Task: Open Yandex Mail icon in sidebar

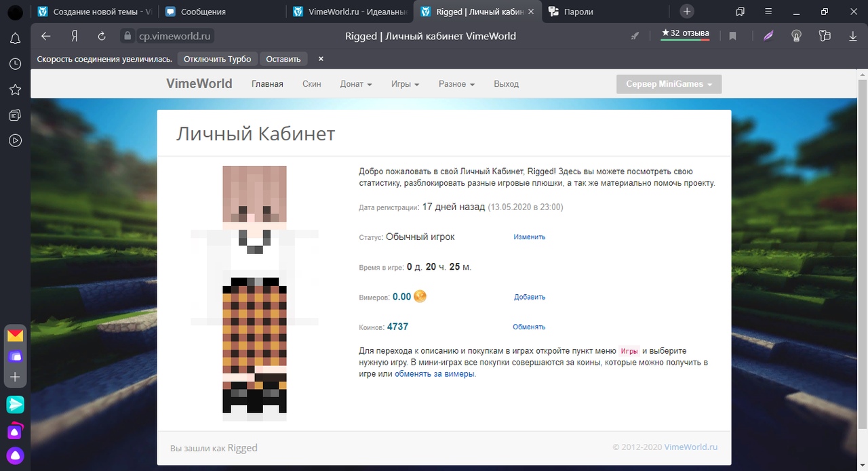Action: (15, 335)
